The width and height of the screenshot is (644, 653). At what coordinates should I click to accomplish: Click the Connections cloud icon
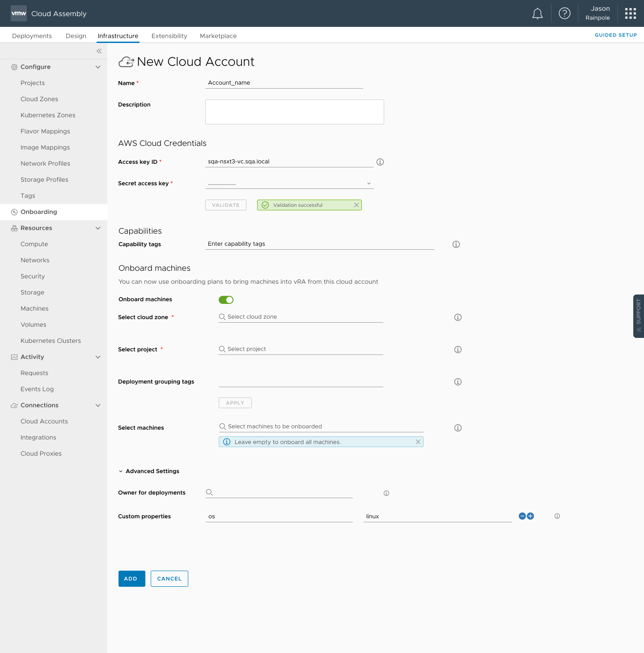[x=14, y=405]
